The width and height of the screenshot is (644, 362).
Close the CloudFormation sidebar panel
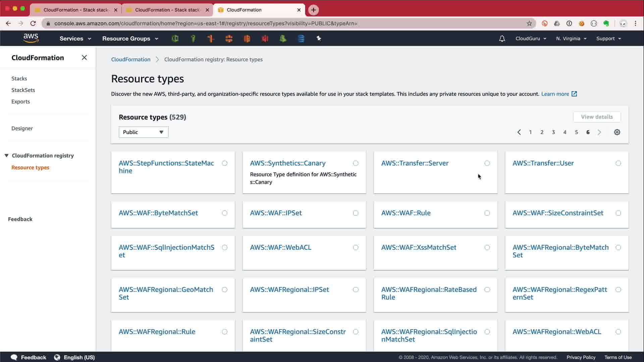pyautogui.click(x=84, y=58)
